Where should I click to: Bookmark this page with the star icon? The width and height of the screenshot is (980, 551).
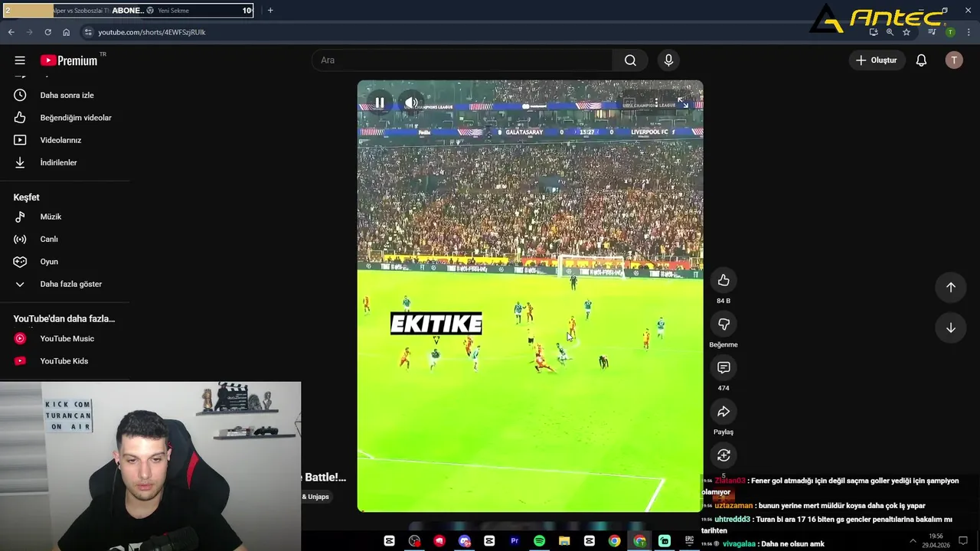(906, 32)
